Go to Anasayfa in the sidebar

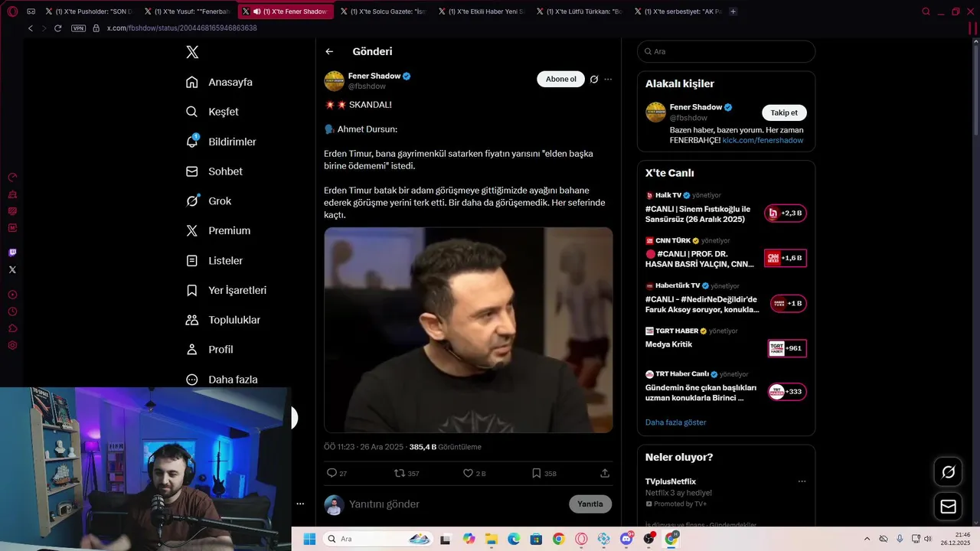[x=219, y=82]
